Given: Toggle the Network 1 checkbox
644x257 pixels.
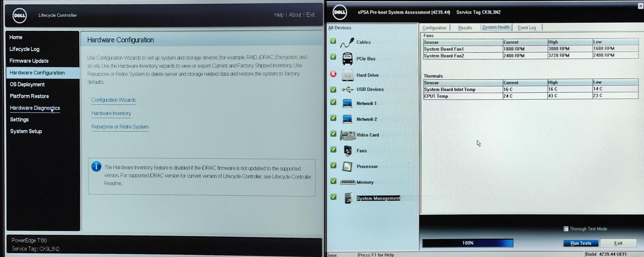Looking at the screenshot, I should coord(333,102).
